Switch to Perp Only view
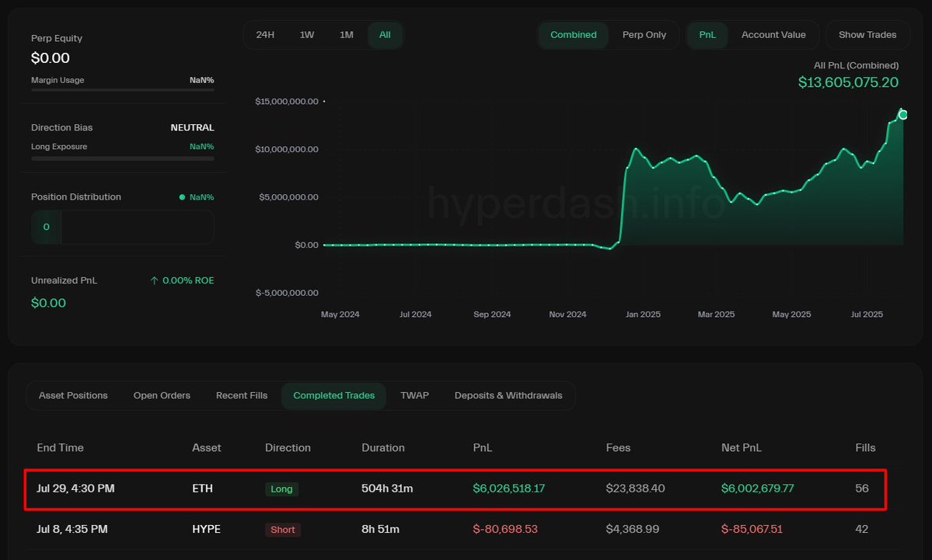 [644, 35]
